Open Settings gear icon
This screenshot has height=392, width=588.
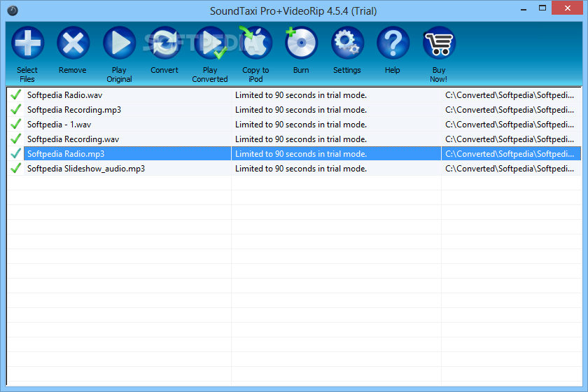(x=347, y=43)
